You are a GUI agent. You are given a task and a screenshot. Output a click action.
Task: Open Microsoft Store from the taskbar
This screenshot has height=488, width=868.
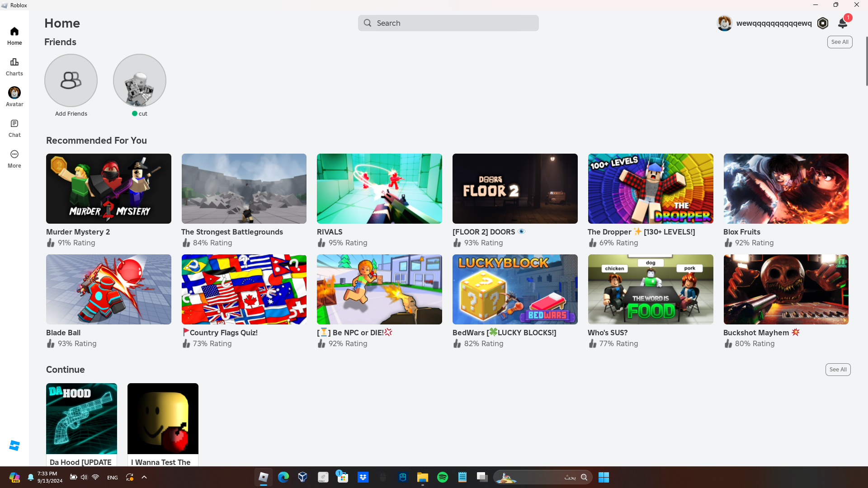pos(343,477)
